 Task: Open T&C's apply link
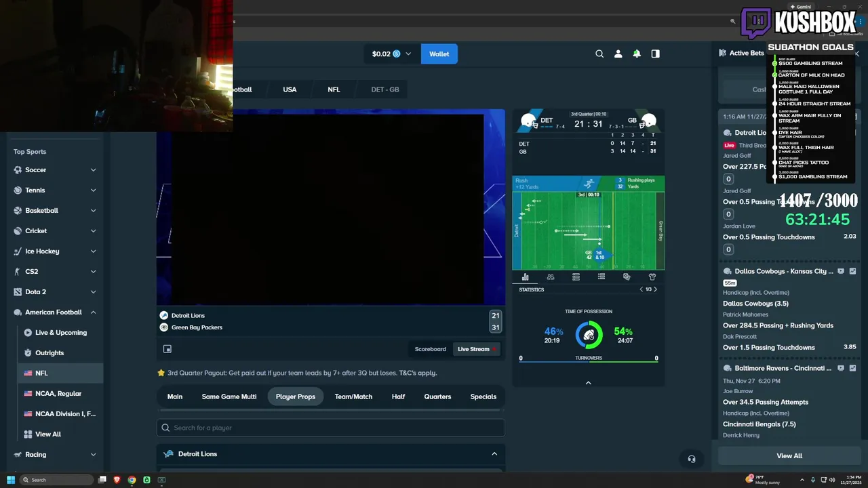(x=417, y=373)
